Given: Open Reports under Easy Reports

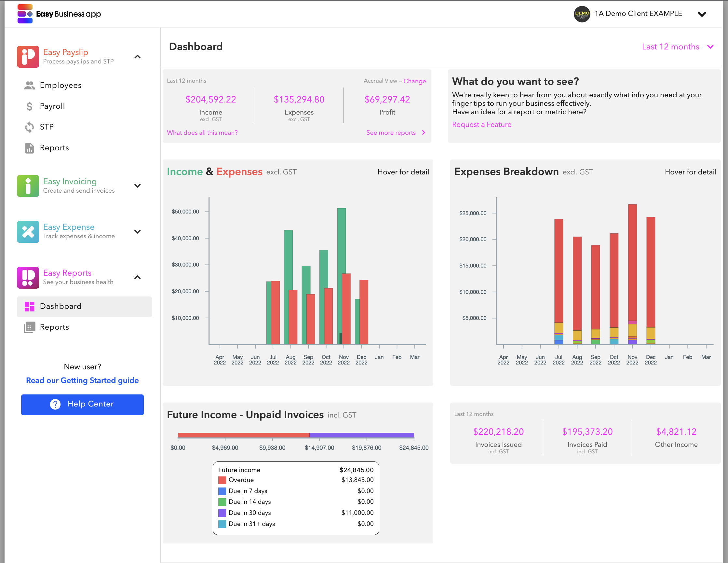Looking at the screenshot, I should pos(54,327).
